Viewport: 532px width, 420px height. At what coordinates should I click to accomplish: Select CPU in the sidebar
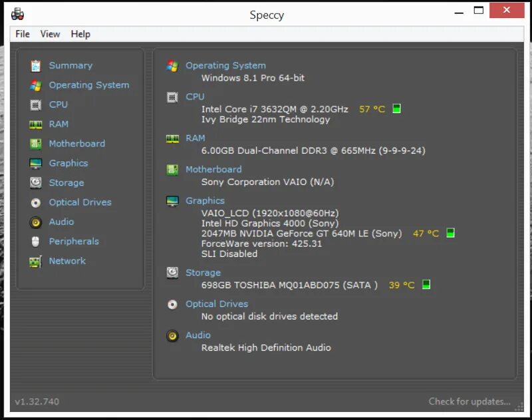pos(58,105)
